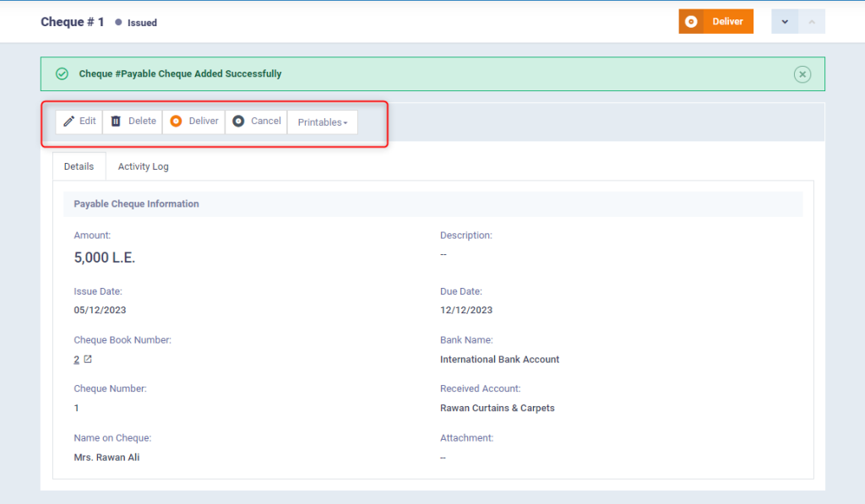This screenshot has width=865, height=504.
Task: Cancel the cheque via toolbar button
Action: coord(256,122)
